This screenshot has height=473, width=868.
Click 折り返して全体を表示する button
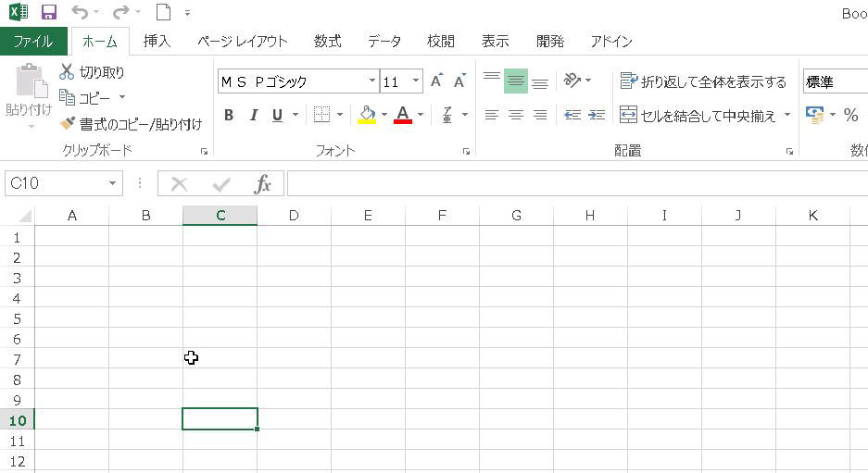(703, 81)
